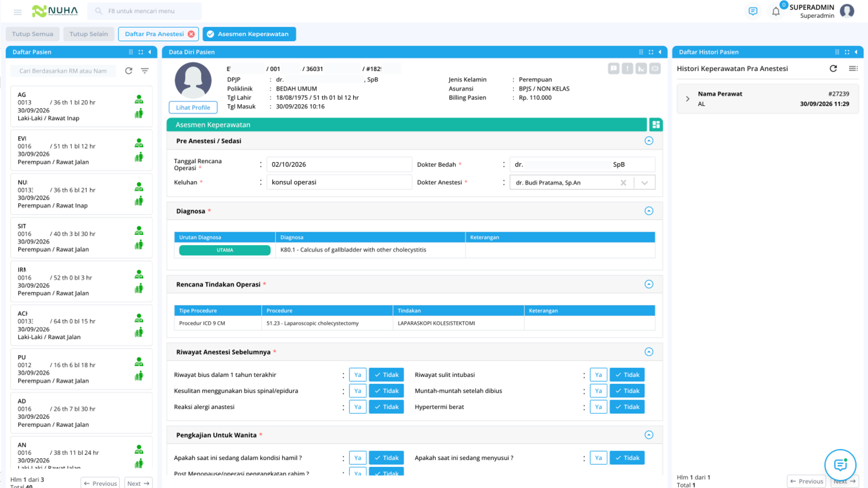Open the SUPERADMIN profile avatar

[x=847, y=11]
